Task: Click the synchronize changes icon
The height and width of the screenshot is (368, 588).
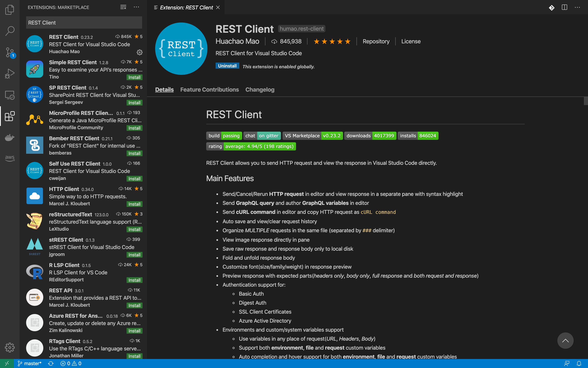Action: click(x=51, y=363)
